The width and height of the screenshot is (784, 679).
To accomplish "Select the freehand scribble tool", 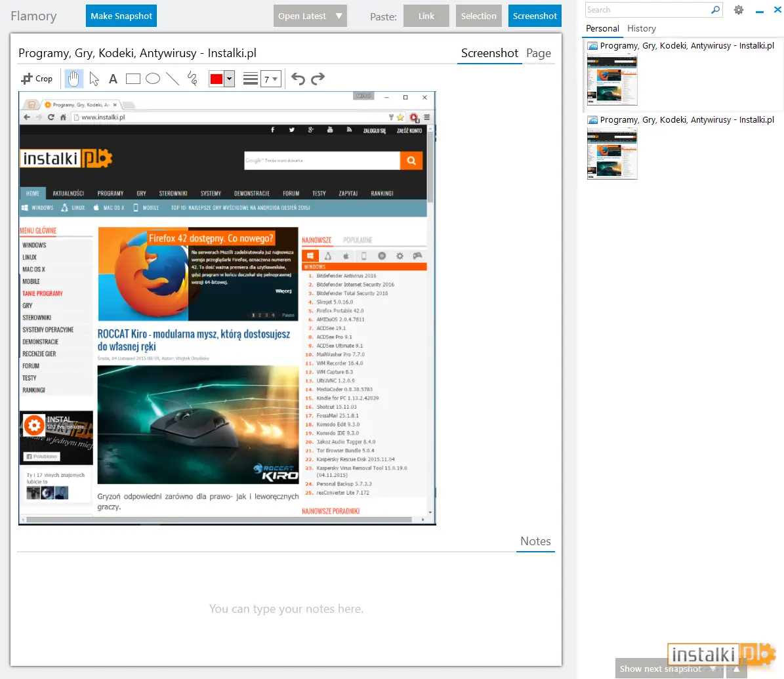I will 192,79.
